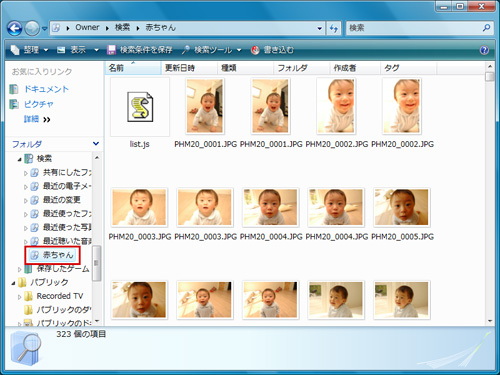Viewport: 500px width, 375px height.
Task: Sort by タグ column header
Action: pos(408,68)
